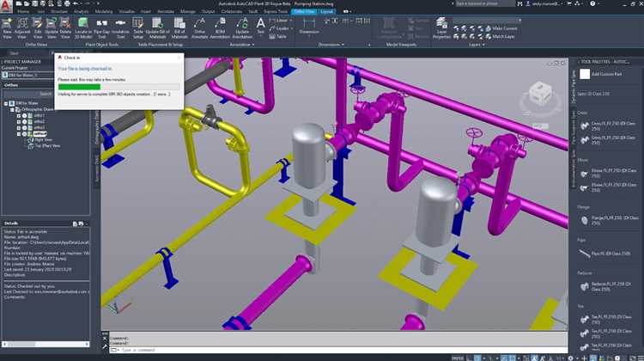Switch to the Instrumentation Spec palette tab

point(574,165)
